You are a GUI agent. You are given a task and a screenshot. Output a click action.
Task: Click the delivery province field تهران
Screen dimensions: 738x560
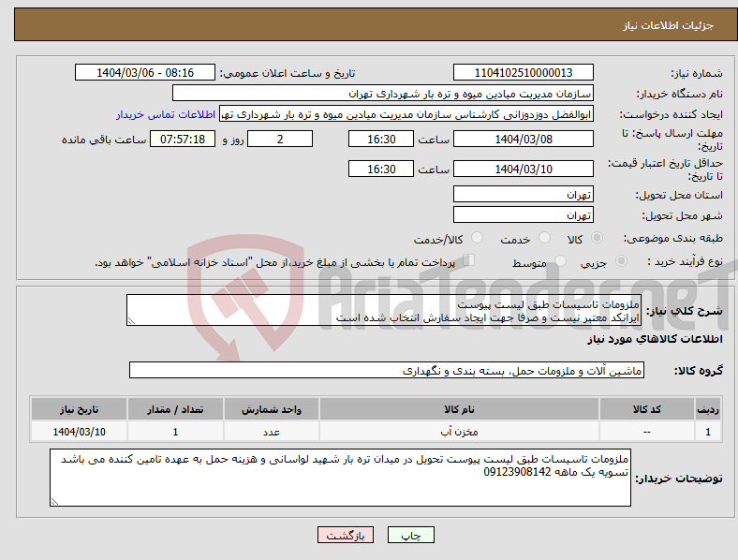pos(524,194)
